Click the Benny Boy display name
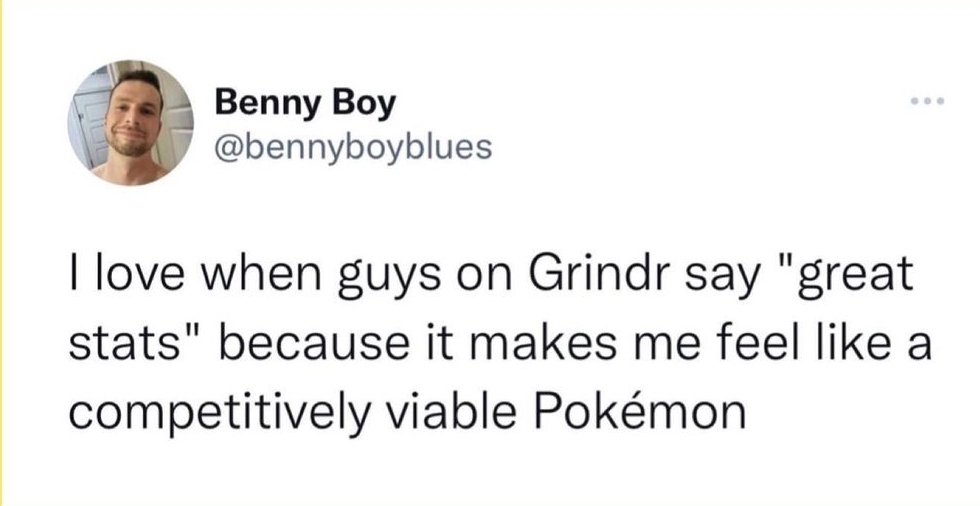Image resolution: width=980 pixels, height=506 pixels. (306, 104)
